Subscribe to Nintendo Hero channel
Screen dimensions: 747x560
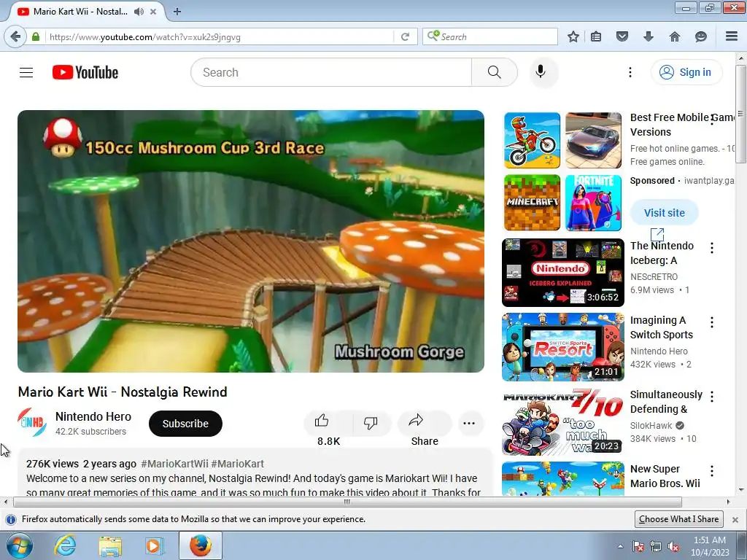185,424
